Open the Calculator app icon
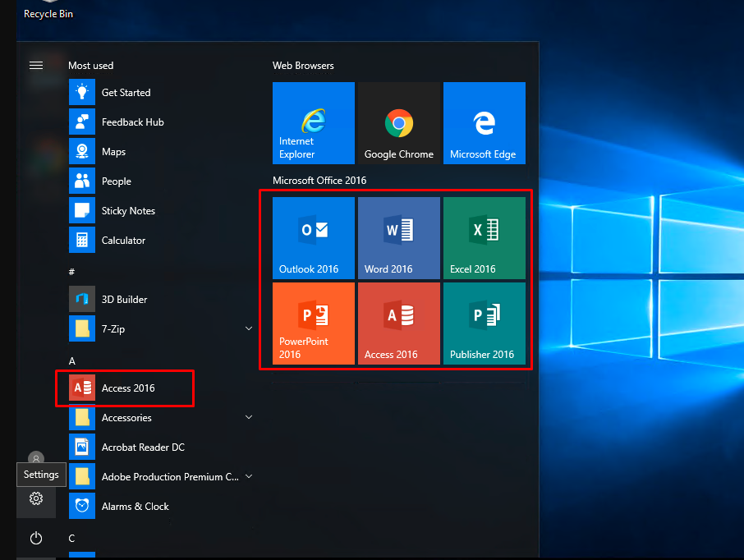The image size is (744, 560). tap(81, 240)
